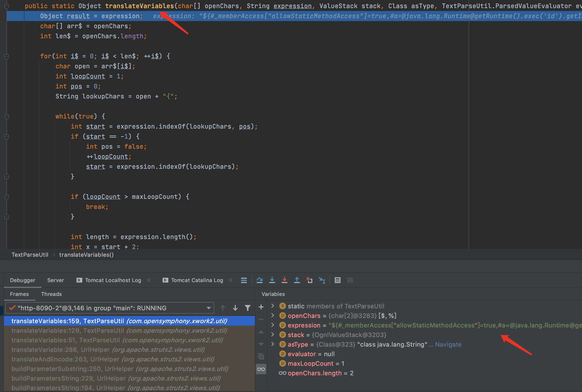Select frame translateVariables:129, TextParseUtil
The width and height of the screenshot is (582, 392).
click(129, 331)
